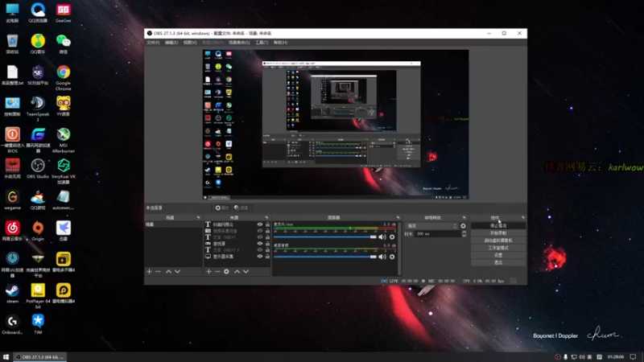Open WeGame desktop icon
This screenshot has width=644, height=362.
[x=12, y=200]
